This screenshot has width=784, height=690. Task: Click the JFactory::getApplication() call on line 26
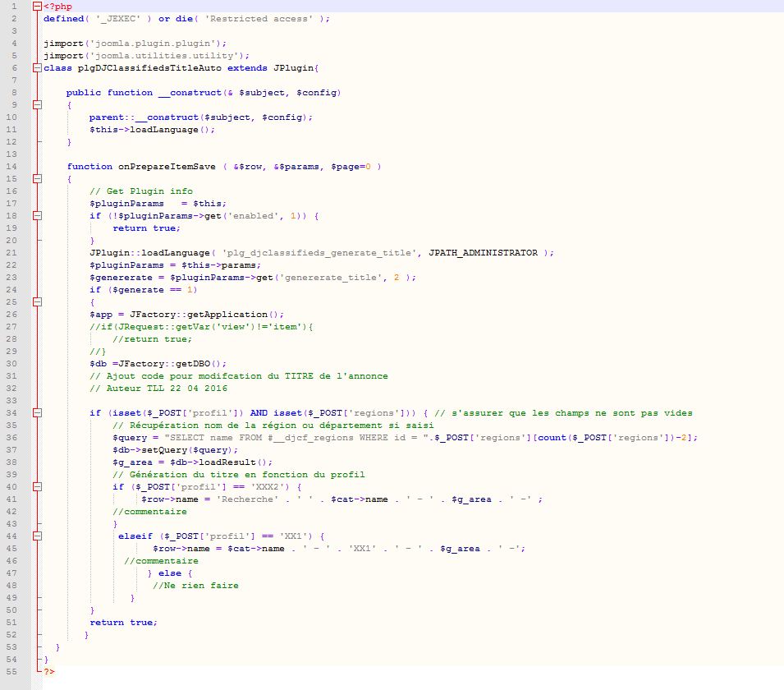click(207, 315)
